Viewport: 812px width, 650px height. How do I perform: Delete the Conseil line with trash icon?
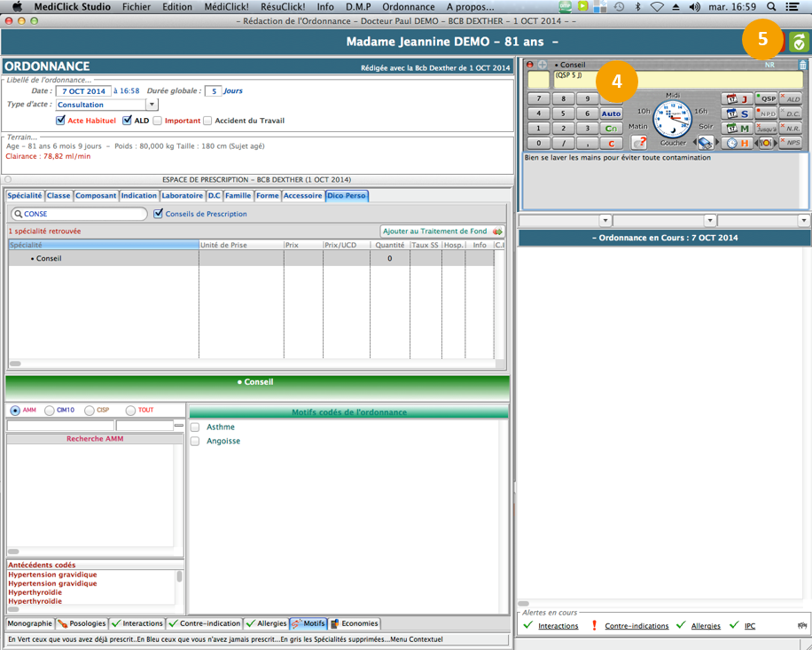click(803, 65)
